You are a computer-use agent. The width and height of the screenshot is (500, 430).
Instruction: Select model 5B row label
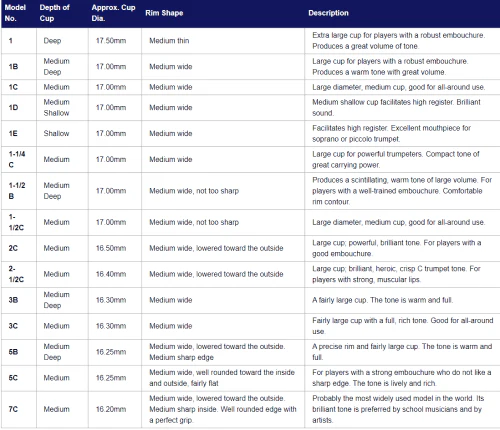point(13,352)
